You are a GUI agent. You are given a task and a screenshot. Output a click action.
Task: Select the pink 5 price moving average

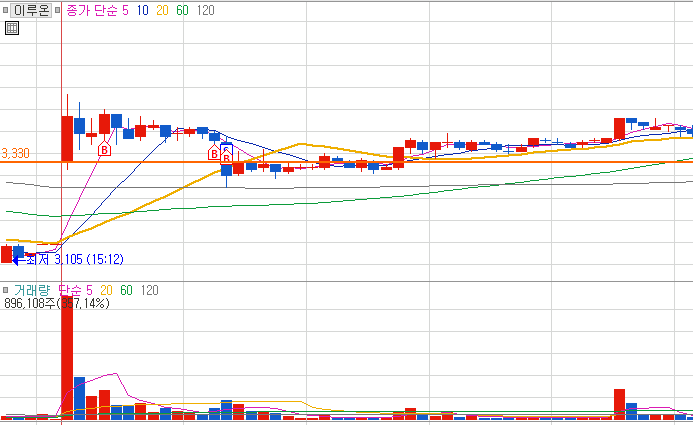coord(126,10)
